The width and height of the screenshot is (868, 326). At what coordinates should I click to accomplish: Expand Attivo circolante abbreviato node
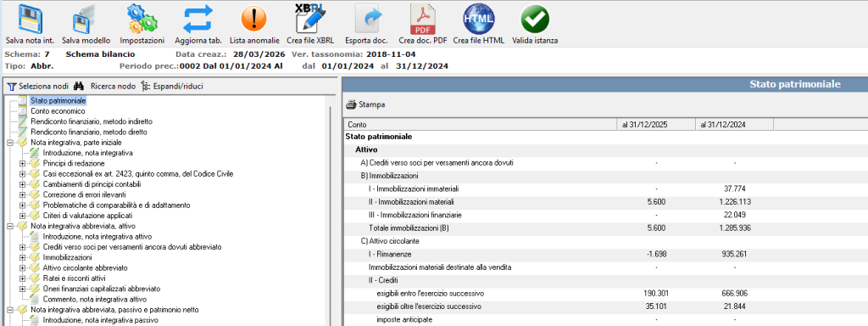point(22,267)
